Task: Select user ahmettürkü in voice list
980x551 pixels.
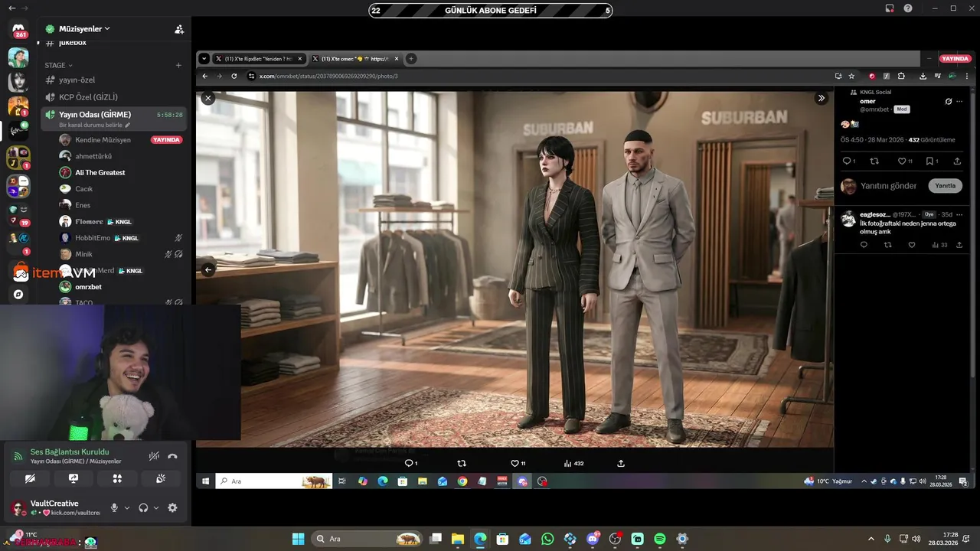Action: coord(93,156)
